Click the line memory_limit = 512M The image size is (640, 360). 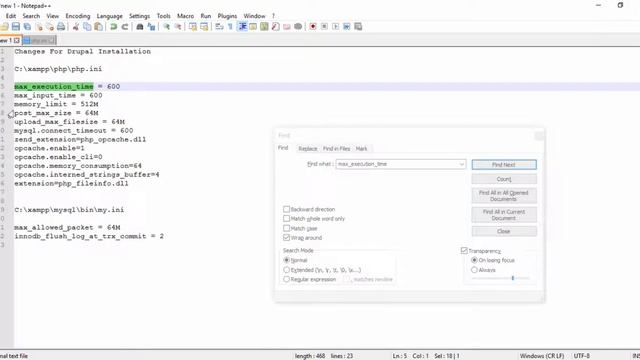[x=56, y=104]
